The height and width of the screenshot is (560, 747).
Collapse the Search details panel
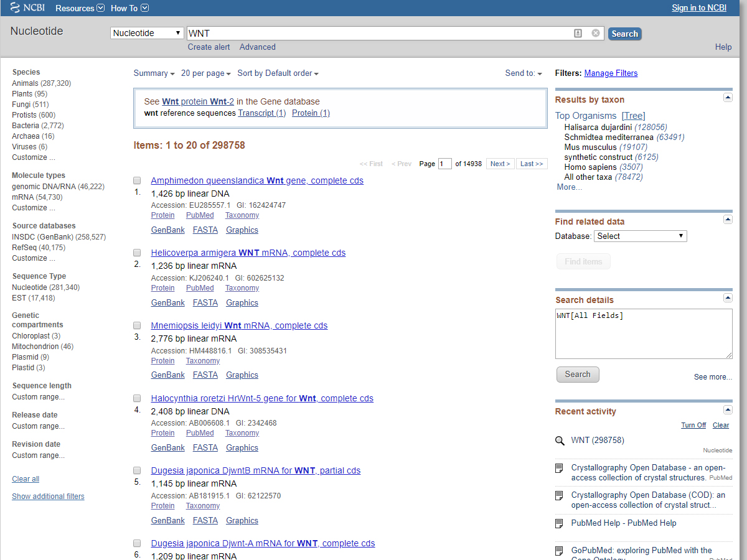[x=727, y=298]
